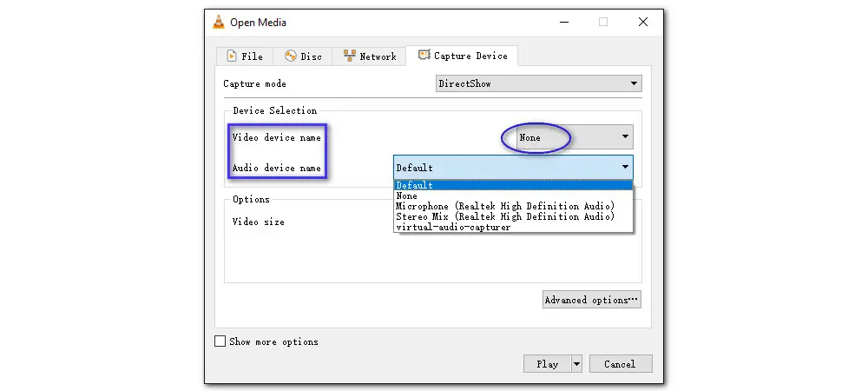Click the Video device name label
Viewport: 868px width, 391px height.
click(x=276, y=137)
